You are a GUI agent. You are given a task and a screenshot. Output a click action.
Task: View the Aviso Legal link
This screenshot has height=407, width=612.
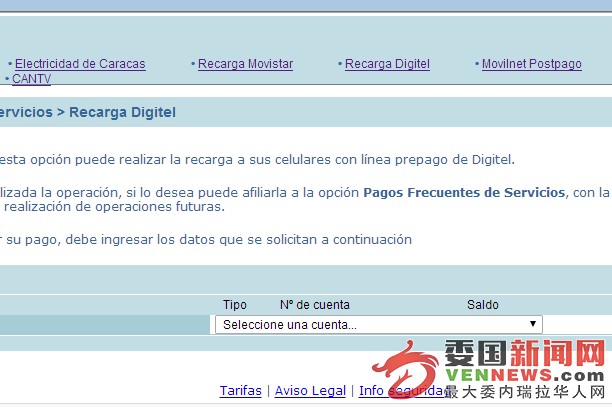point(310,390)
